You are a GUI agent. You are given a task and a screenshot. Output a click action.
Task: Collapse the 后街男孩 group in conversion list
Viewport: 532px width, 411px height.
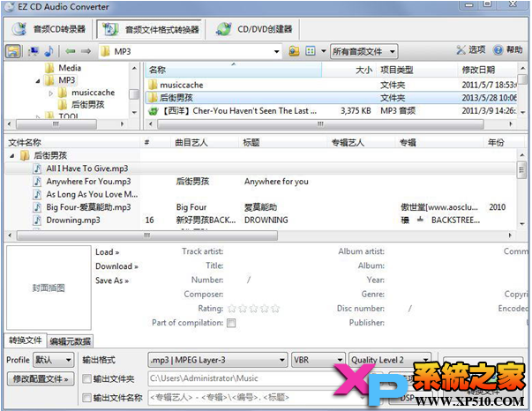pyautogui.click(x=11, y=156)
